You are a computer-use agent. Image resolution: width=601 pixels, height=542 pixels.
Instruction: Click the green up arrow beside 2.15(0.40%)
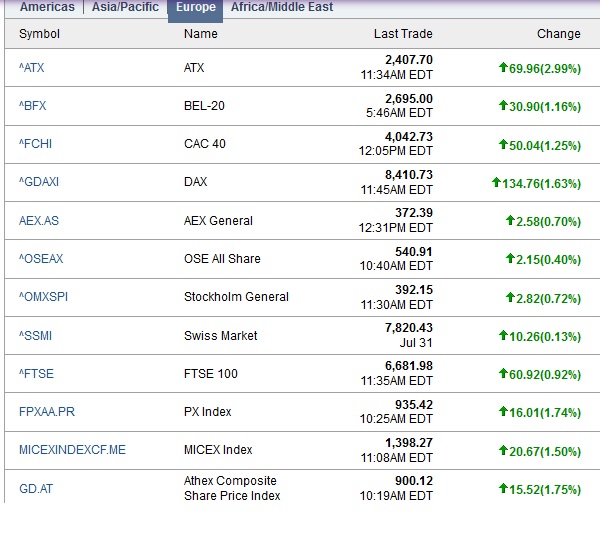(510, 258)
